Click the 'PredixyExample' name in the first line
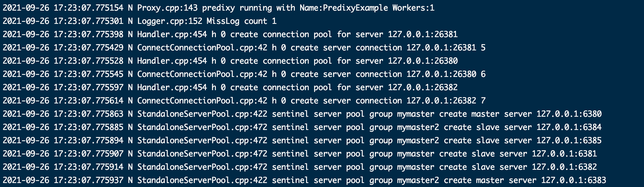 pyautogui.click(x=355, y=8)
